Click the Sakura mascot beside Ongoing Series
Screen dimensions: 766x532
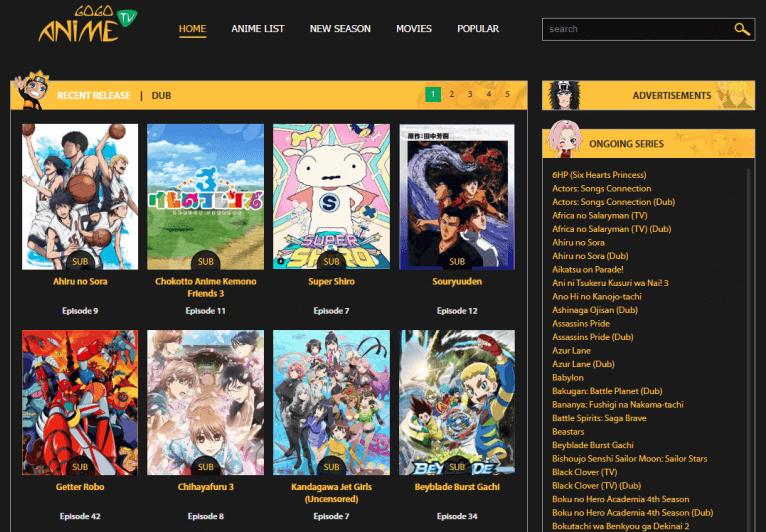pyautogui.click(x=565, y=139)
